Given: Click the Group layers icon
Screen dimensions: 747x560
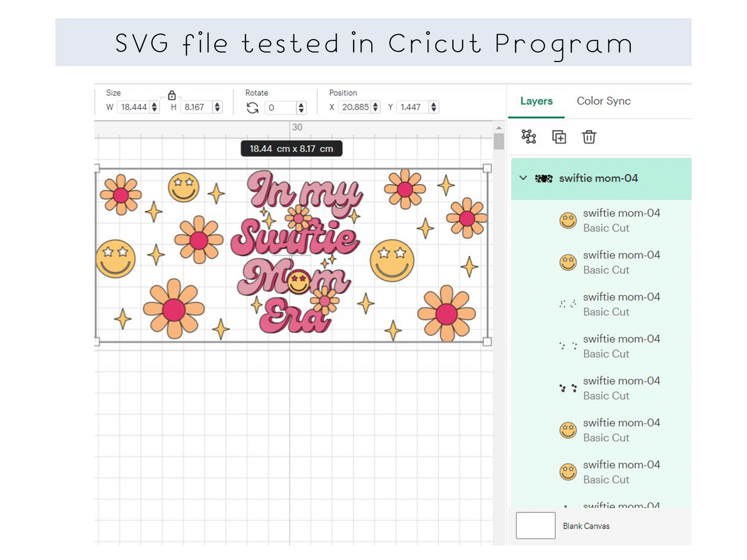Looking at the screenshot, I should [528, 137].
